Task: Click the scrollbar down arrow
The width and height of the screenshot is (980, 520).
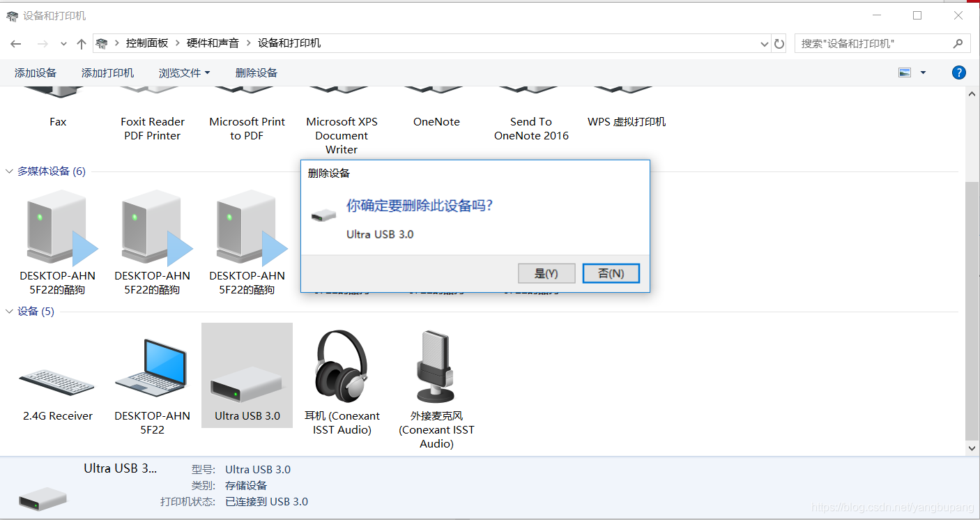Action: (x=972, y=450)
